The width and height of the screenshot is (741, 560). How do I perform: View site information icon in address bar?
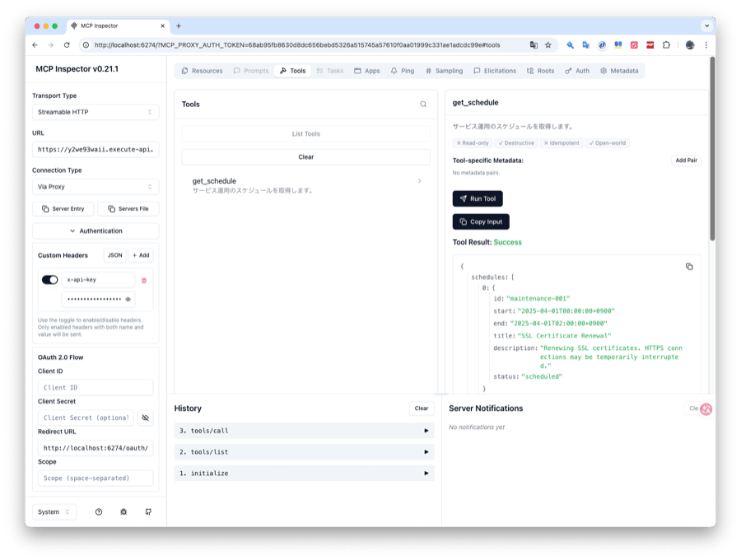(86, 45)
